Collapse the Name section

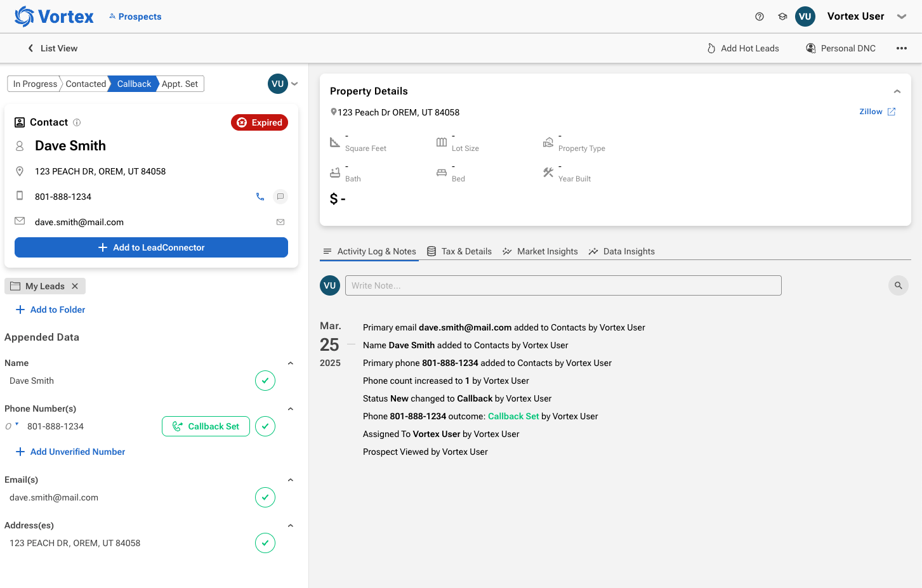[291, 363]
